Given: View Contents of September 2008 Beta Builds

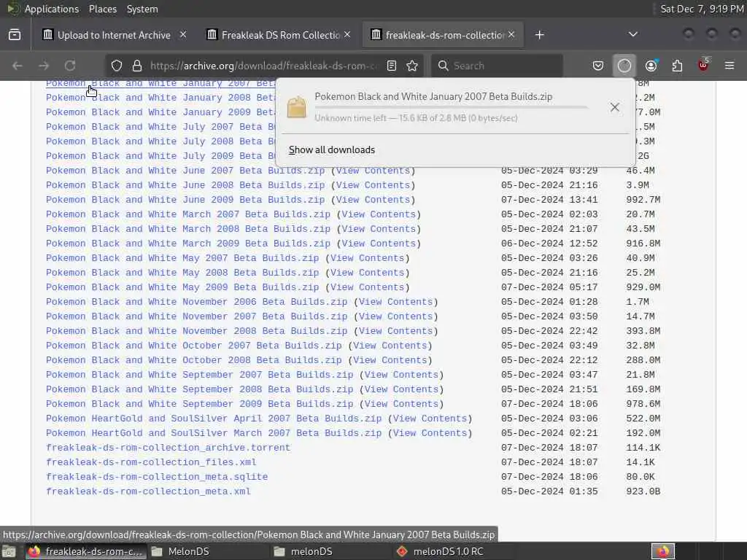Looking at the screenshot, I should tap(402, 389).
